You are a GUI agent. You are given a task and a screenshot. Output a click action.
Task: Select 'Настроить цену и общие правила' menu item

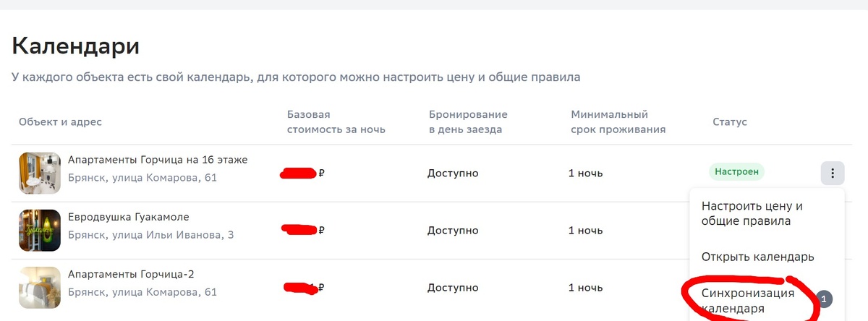point(752,213)
